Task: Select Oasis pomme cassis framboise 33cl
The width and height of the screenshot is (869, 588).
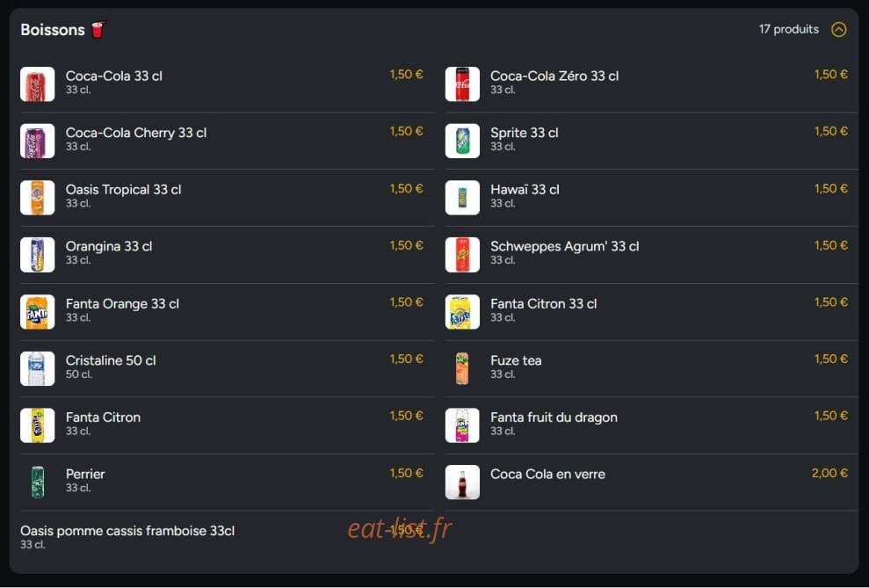Action: [x=228, y=536]
